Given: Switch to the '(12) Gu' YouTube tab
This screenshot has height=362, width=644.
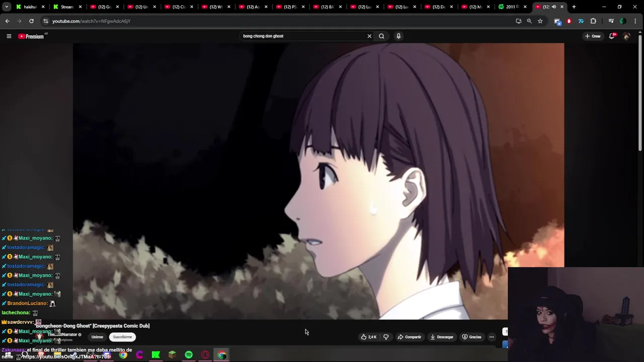Looking at the screenshot, I should pos(104,7).
